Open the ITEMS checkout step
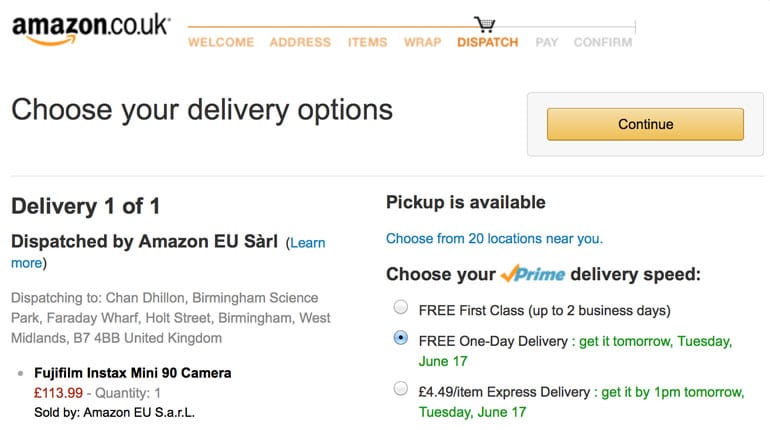Viewport: 770px width, 430px height. pyautogui.click(x=367, y=43)
